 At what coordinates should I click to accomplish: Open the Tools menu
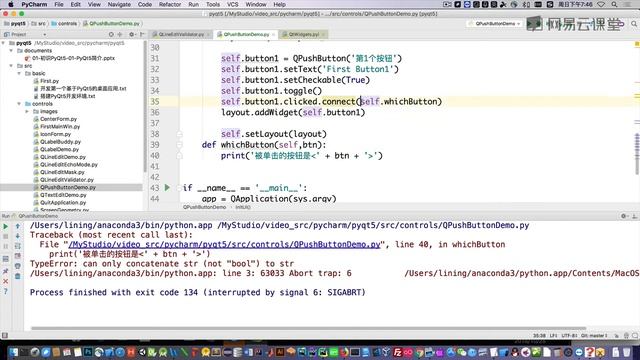(213, 4)
